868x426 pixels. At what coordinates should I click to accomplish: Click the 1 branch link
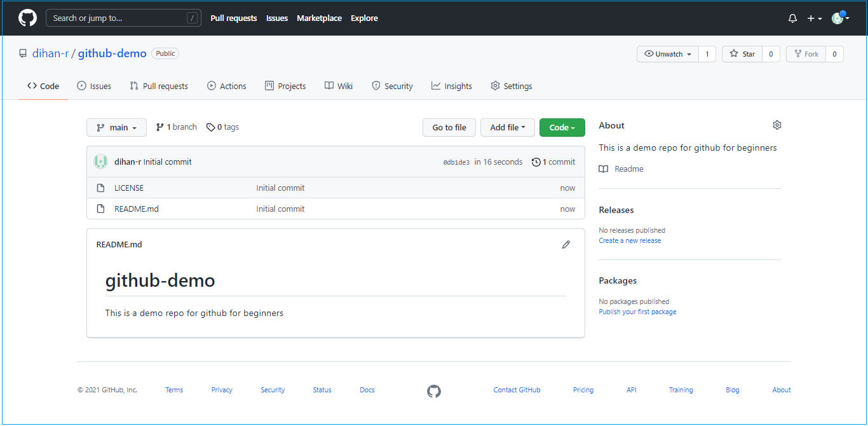coord(177,127)
